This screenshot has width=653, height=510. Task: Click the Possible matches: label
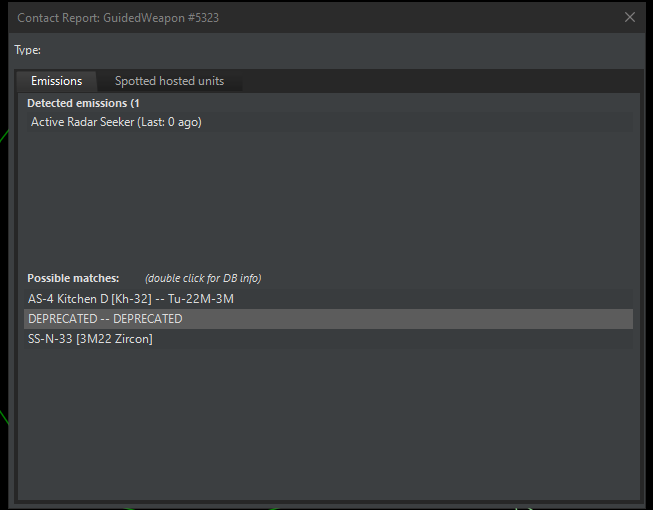pyautogui.click(x=73, y=278)
